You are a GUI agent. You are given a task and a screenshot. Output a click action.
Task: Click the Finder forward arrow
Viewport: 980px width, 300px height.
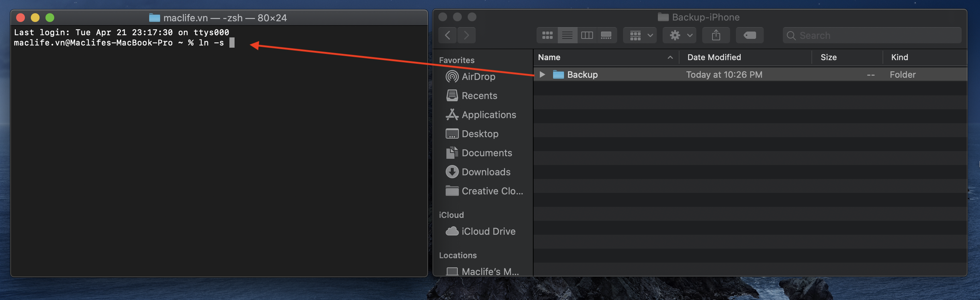tap(466, 36)
